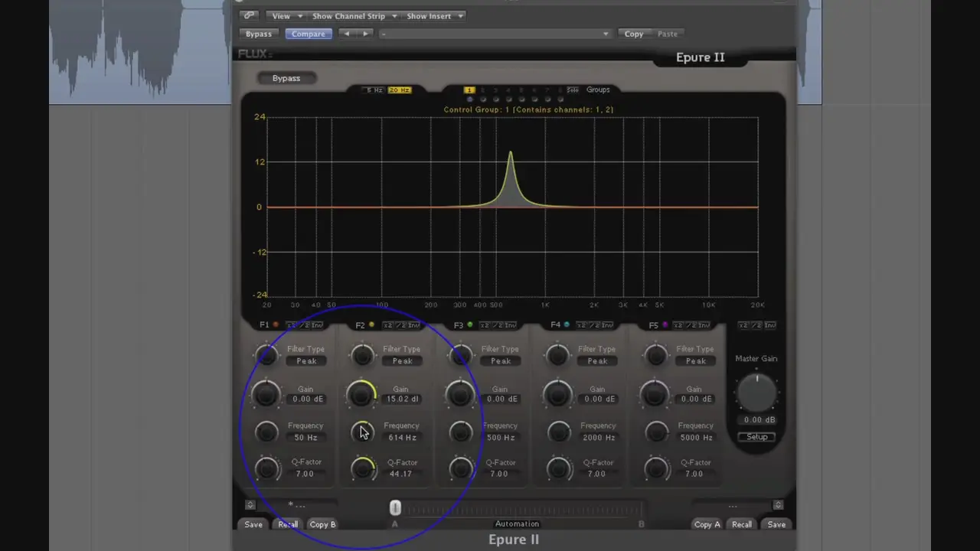Click F1 Q-Factor knob
Viewport: 980px width, 551px height.
click(x=266, y=468)
